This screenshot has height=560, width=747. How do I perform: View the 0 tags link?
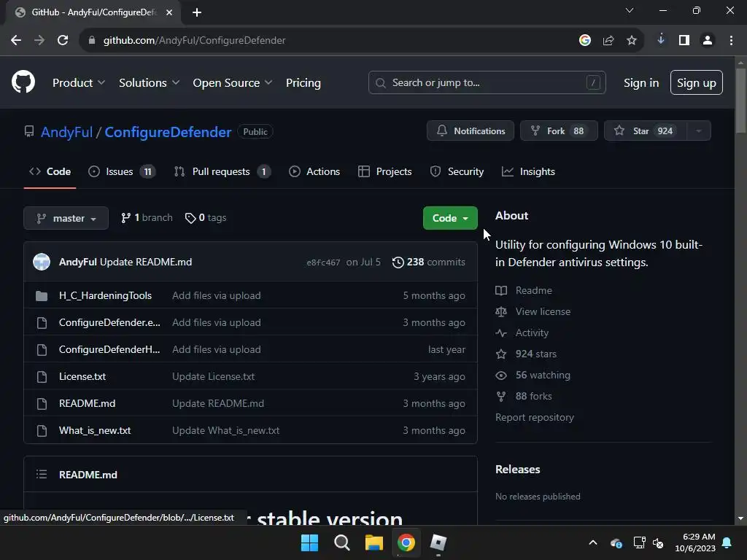206,217
